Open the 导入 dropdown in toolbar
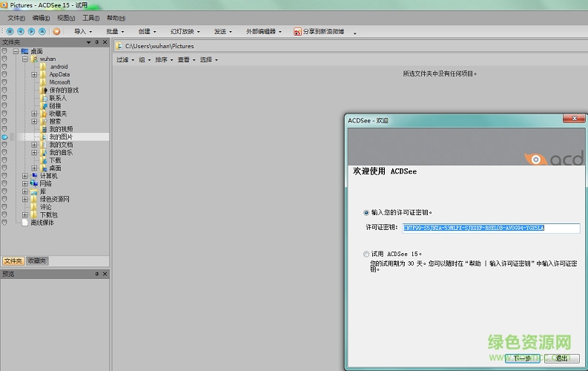The image size is (588, 371). coord(82,32)
